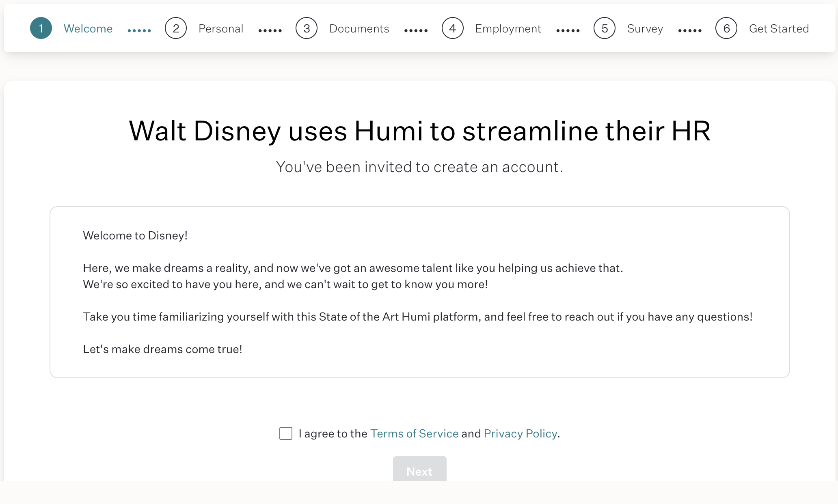Select the Welcome step label

[x=88, y=28]
